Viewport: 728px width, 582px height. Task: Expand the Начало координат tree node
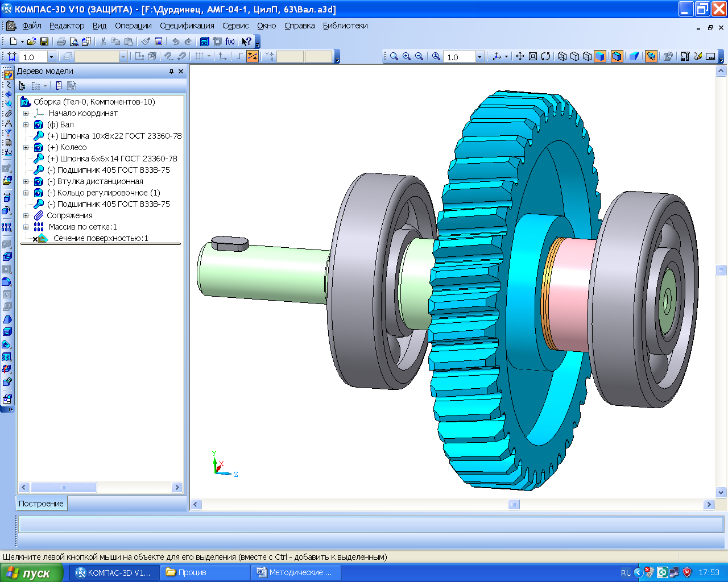[x=26, y=113]
